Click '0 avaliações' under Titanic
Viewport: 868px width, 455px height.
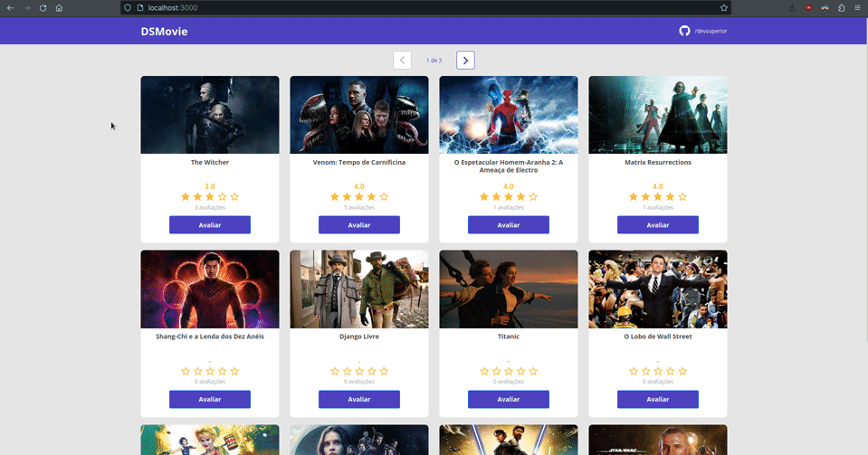pos(509,382)
